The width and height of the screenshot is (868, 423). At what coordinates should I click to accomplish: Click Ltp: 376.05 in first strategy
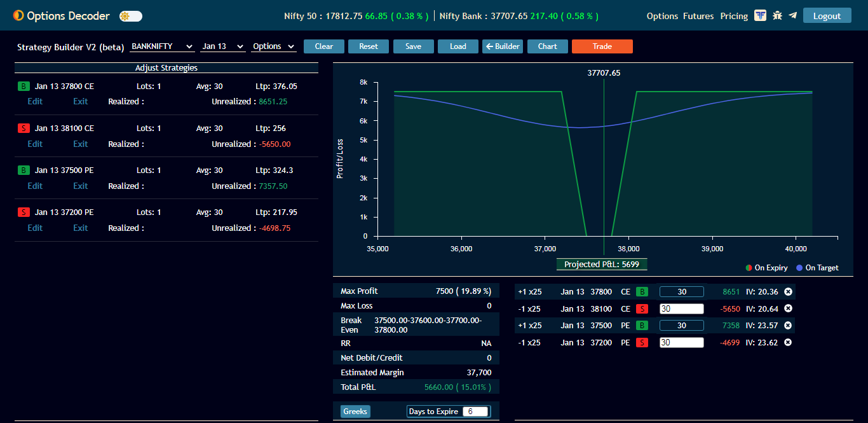[x=276, y=86]
